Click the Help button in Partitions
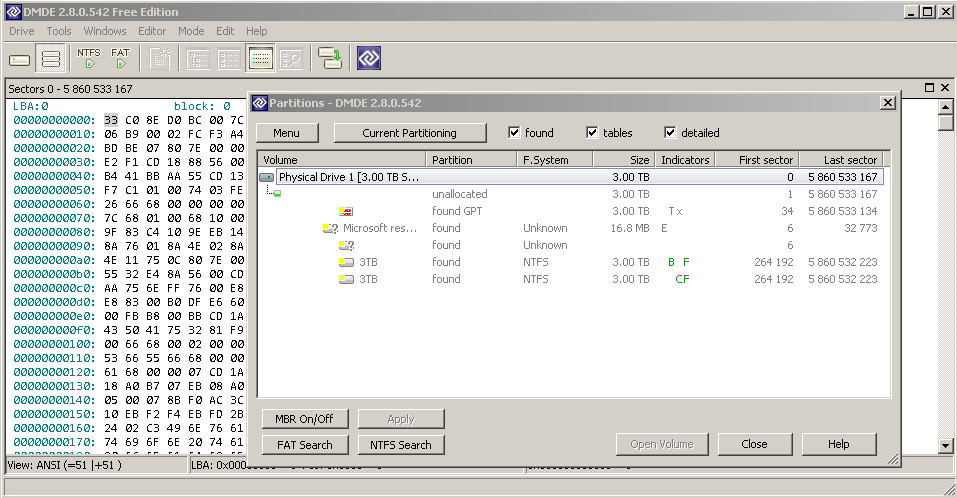Screen dimensions: 957x498 coord(839,444)
